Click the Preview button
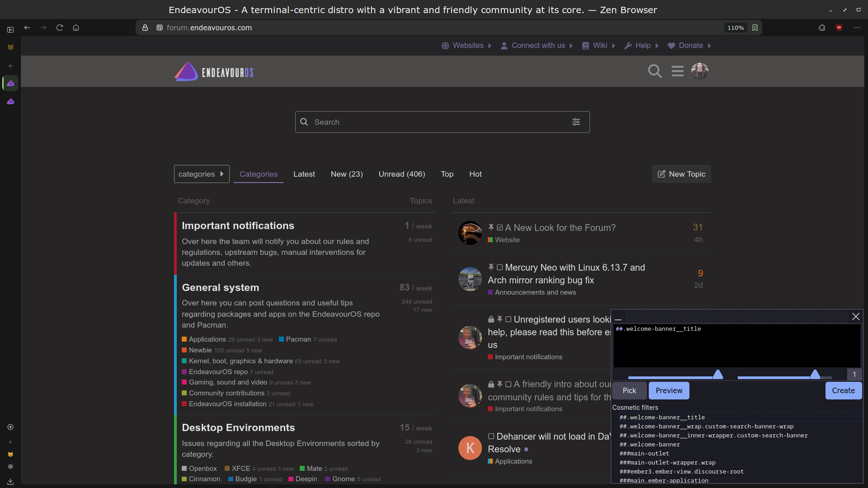Screen dimensions: 868x488 coord(669,391)
